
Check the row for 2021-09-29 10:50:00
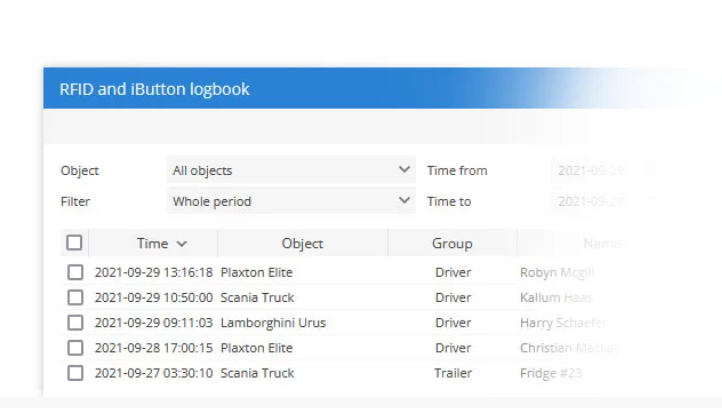pyautogui.click(x=75, y=297)
